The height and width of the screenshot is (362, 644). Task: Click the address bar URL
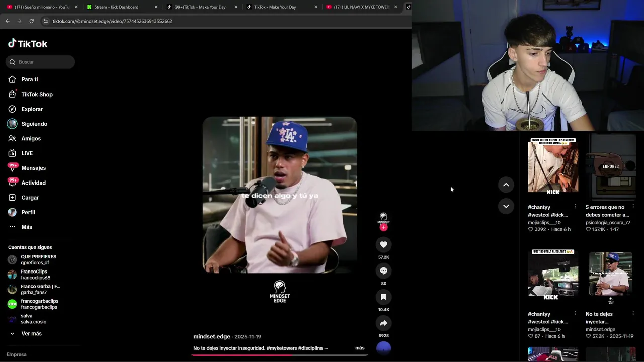click(112, 21)
